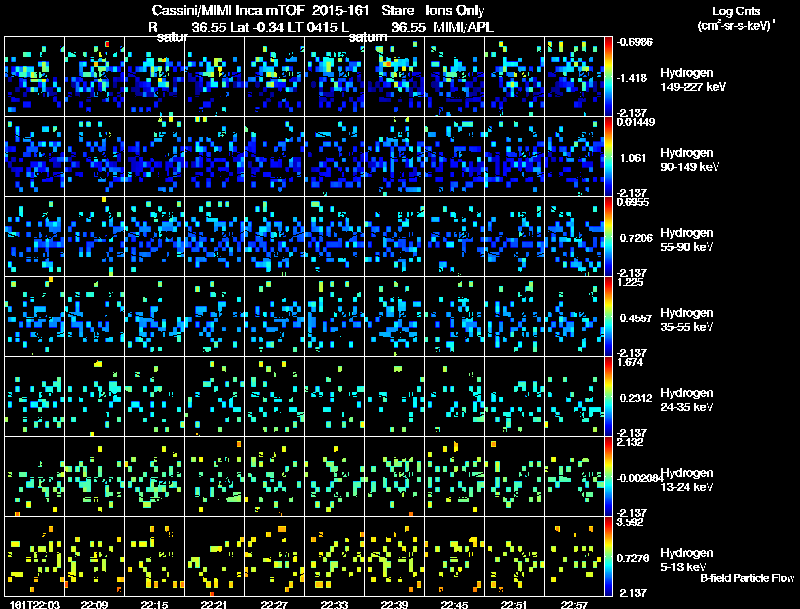Click the color bar beside 149-227 keV row
Screen dimensions: 800x609
coord(608,77)
